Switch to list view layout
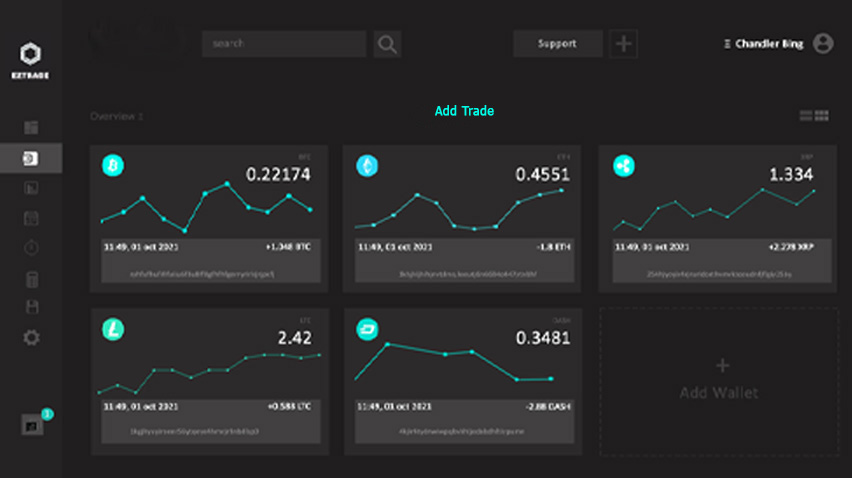Viewport: 852px width, 478px height. coord(806,116)
